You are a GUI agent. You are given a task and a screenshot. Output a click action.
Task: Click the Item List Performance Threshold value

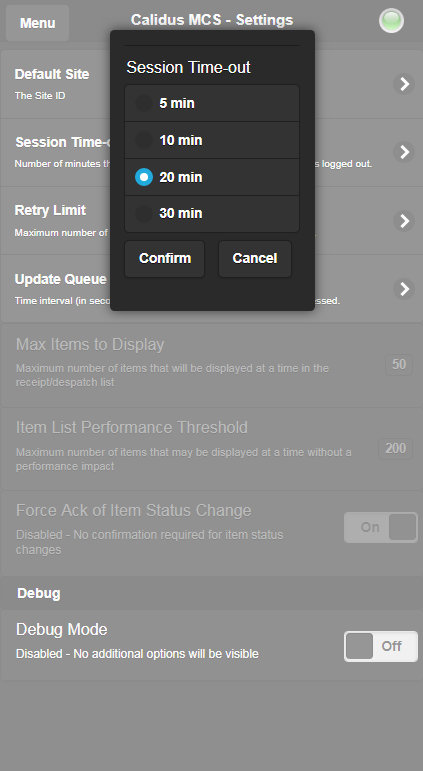coord(395,449)
